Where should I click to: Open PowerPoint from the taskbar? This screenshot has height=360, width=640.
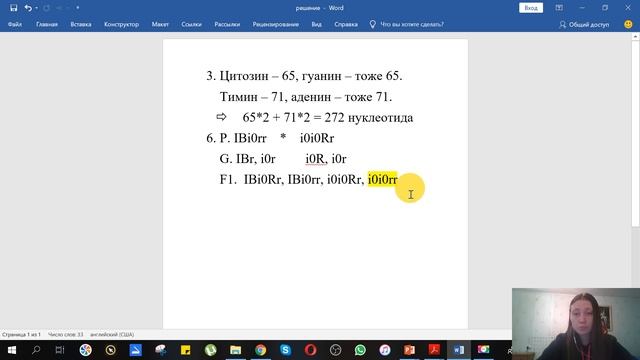[409, 350]
